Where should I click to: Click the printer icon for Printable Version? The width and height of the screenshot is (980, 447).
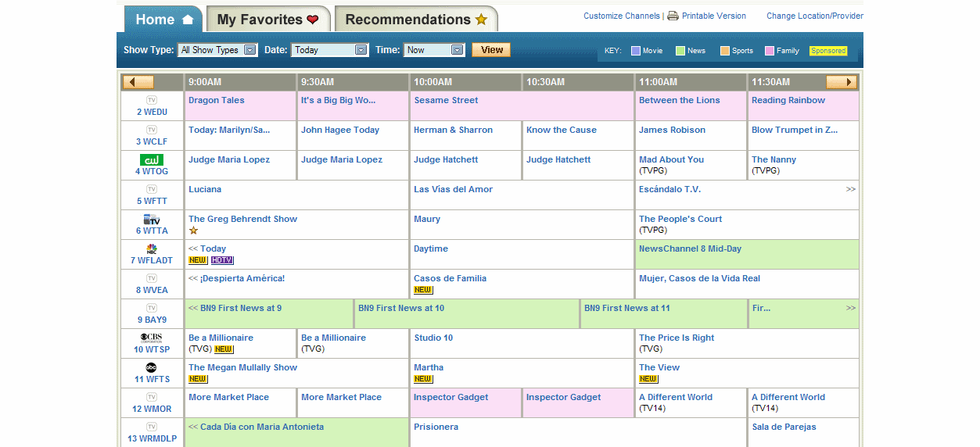point(673,16)
